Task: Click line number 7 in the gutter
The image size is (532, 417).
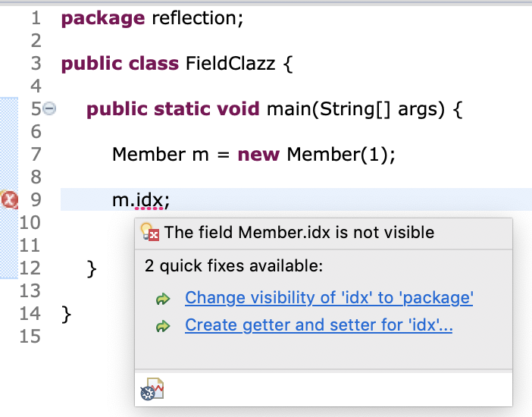Action: pos(36,154)
